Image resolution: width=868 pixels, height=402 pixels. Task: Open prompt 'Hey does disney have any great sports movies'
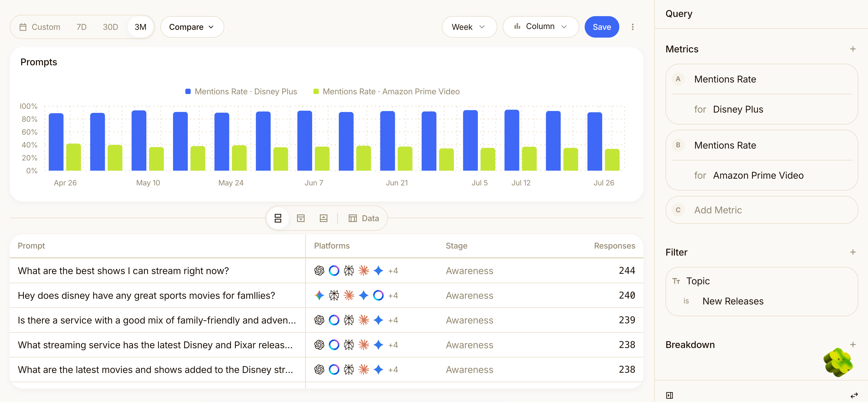pyautogui.click(x=146, y=295)
